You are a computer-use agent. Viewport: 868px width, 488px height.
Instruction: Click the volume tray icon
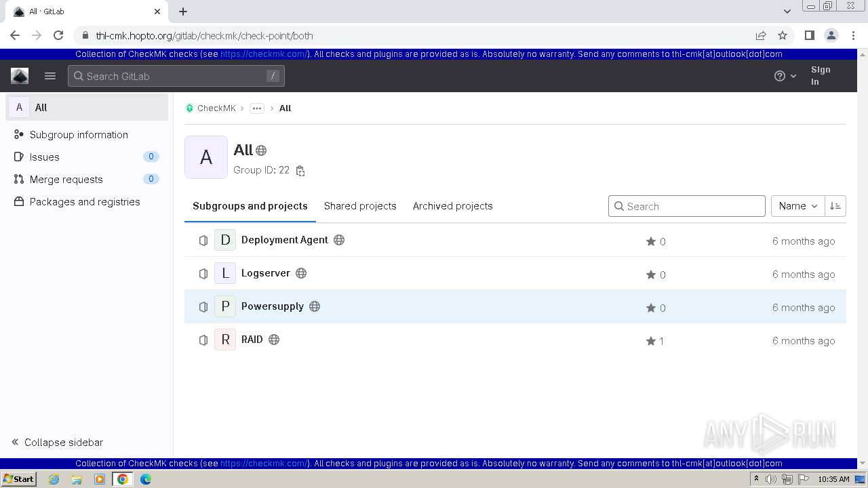(771, 479)
